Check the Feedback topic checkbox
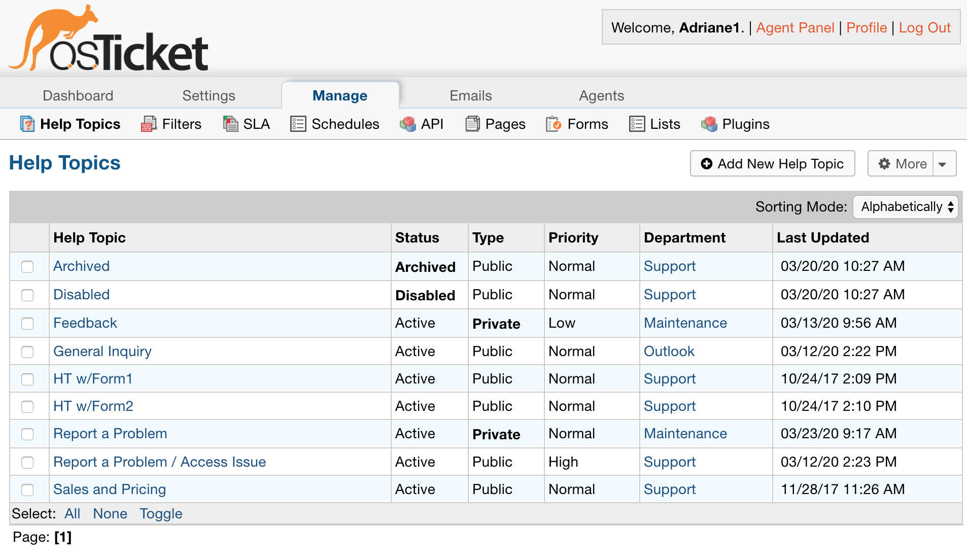967x560 pixels. coord(28,323)
